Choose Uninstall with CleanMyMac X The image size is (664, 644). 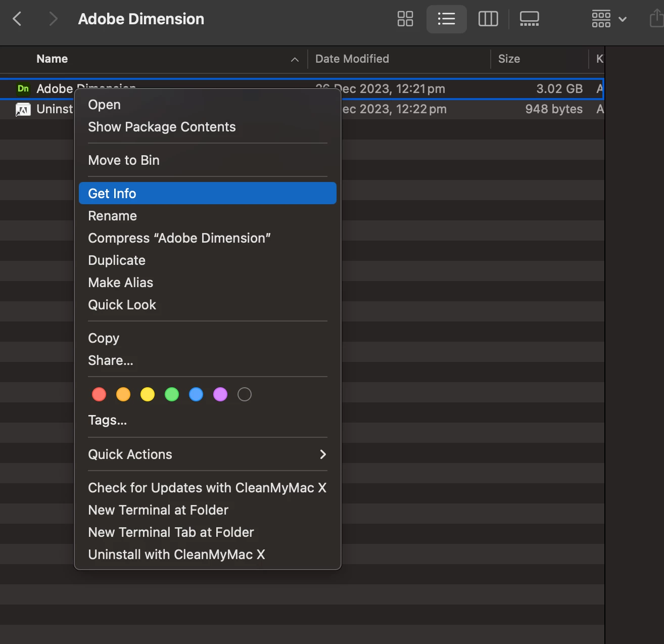point(208,555)
